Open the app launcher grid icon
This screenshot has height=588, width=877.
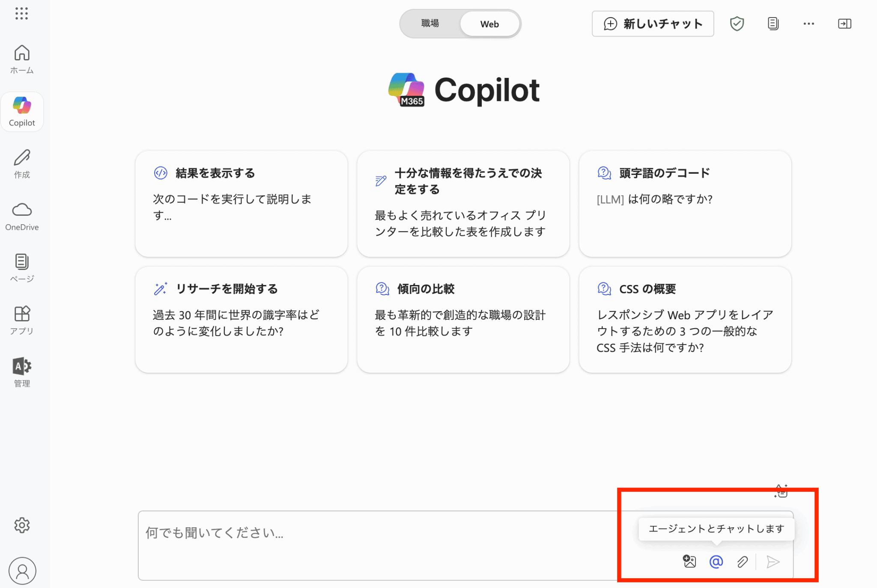click(21, 13)
